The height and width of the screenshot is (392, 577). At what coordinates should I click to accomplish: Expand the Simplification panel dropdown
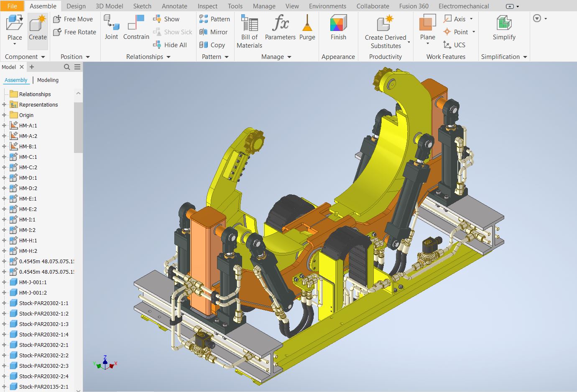525,57
